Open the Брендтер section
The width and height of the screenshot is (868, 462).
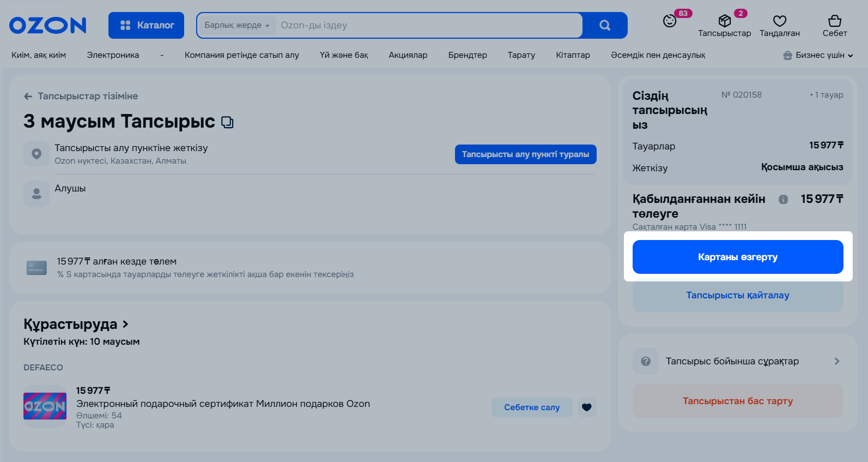pyautogui.click(x=468, y=55)
